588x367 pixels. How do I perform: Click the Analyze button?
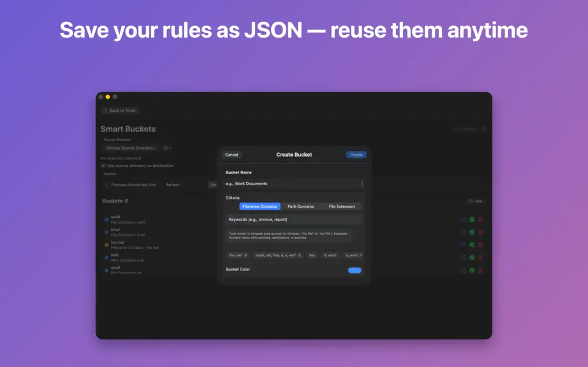tap(464, 129)
